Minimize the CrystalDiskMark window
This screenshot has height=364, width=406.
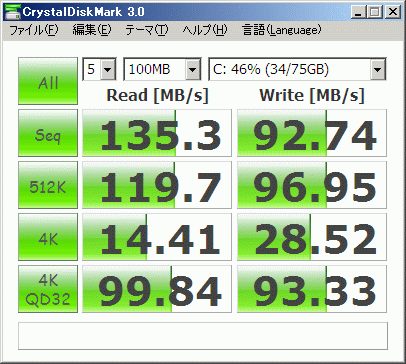[x=358, y=12]
